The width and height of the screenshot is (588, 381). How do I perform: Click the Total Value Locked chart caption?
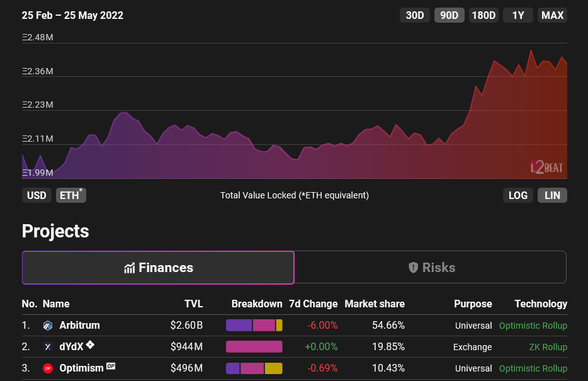295,195
